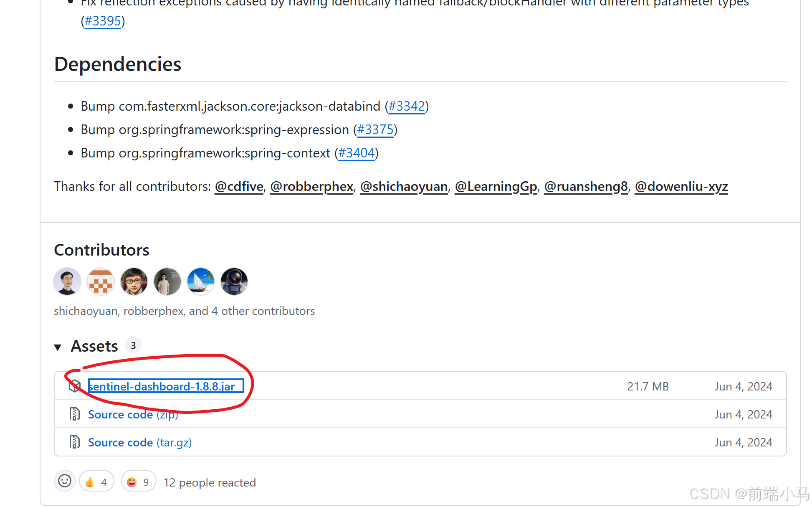Visit the @cdfive profile mention
Image resolution: width=812 pixels, height=507 pixels.
(x=239, y=186)
